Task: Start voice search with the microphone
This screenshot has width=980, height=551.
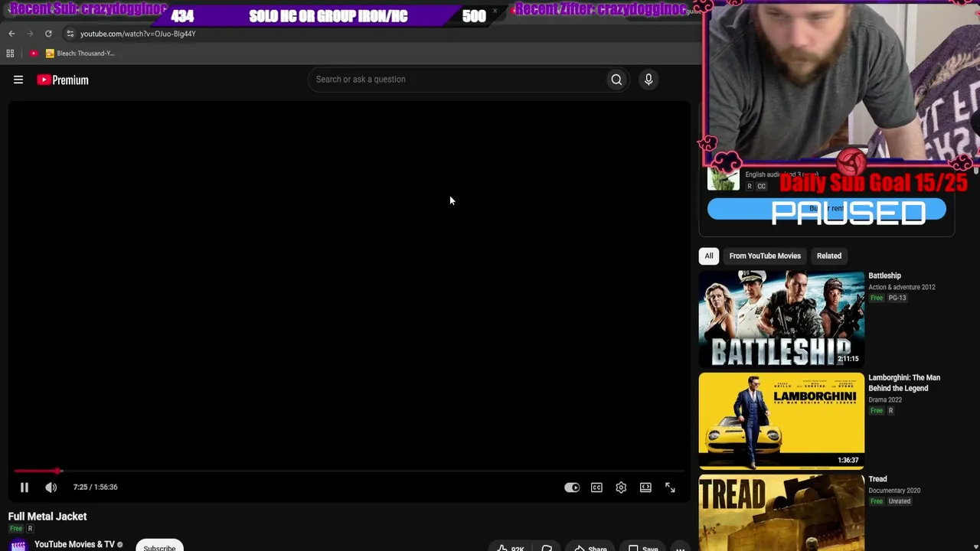Action: coord(648,80)
